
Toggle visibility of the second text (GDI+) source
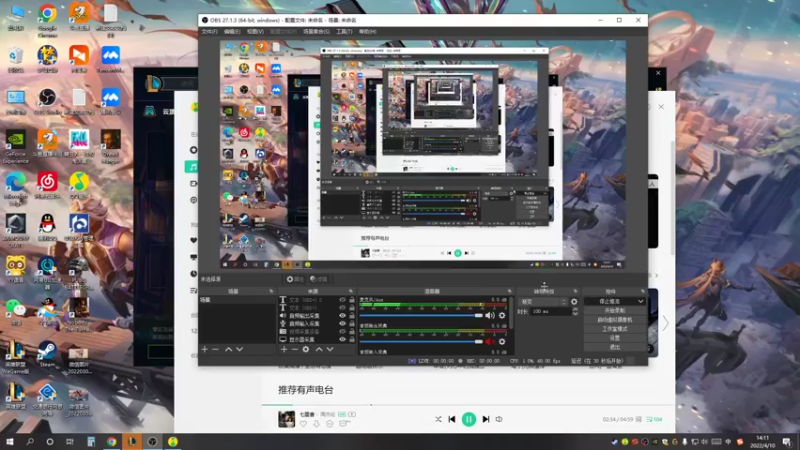[342, 308]
